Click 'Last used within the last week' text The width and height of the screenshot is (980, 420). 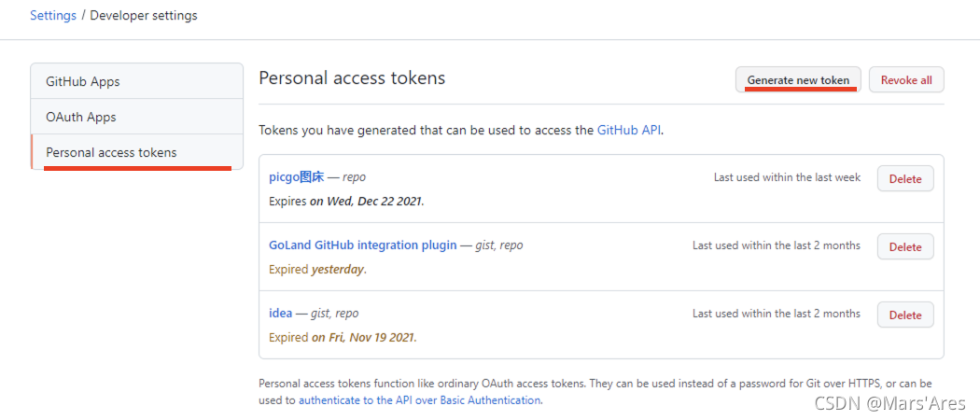pyautogui.click(x=787, y=177)
